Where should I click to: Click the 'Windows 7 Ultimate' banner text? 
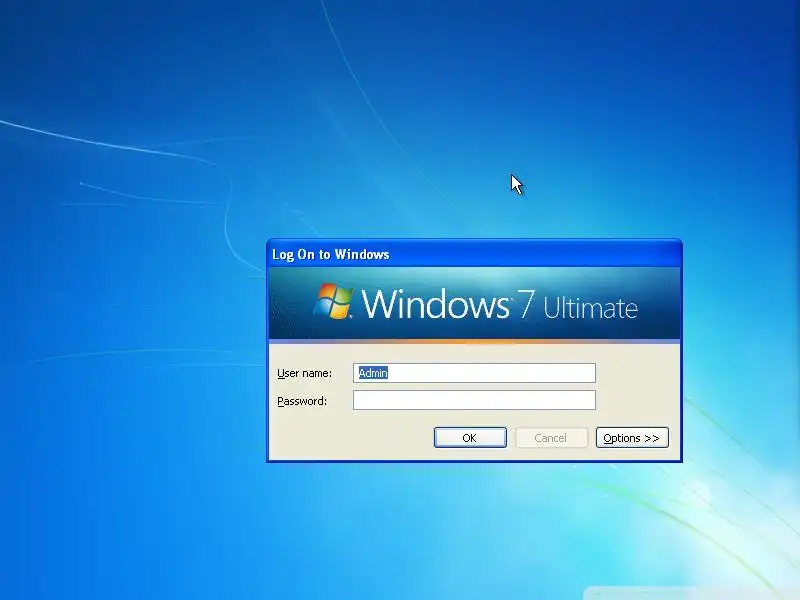[500, 304]
